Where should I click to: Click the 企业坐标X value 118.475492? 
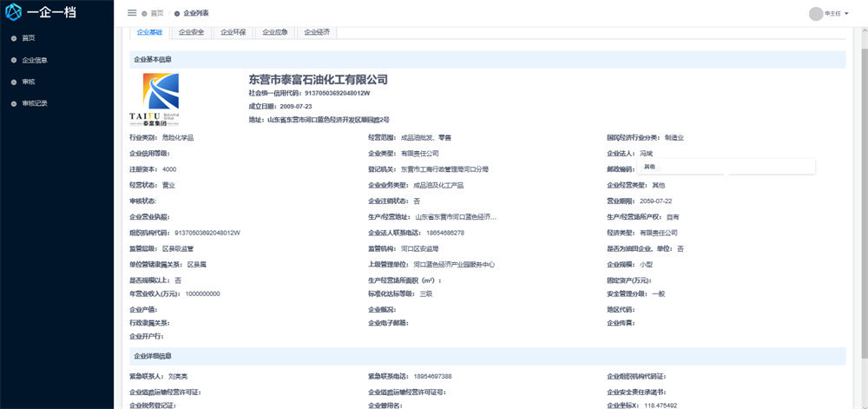(x=661, y=406)
